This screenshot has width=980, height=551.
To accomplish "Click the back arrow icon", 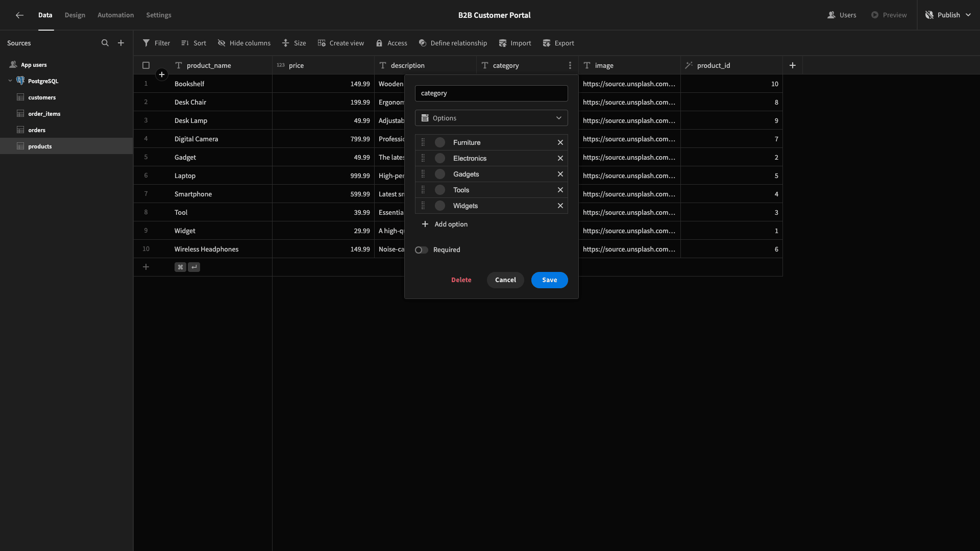I will coord(19,15).
